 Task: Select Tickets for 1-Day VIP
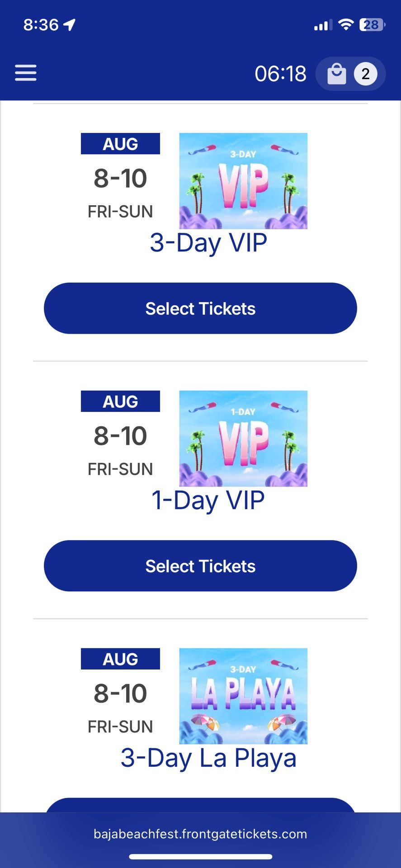tap(200, 566)
